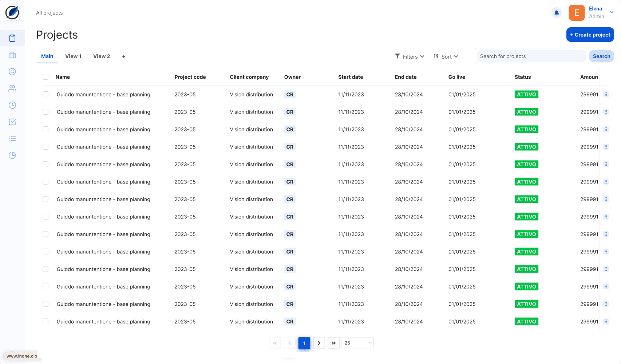Click the Amount column header

[x=589, y=77]
